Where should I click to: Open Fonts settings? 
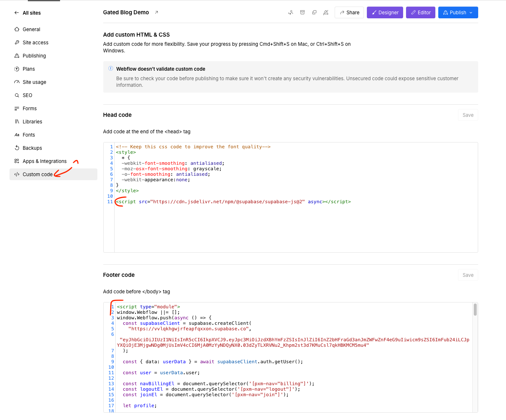pyautogui.click(x=29, y=135)
